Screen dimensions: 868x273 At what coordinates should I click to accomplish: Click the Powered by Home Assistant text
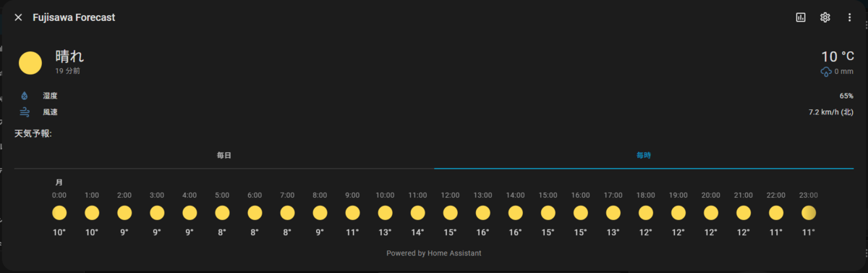tap(434, 253)
